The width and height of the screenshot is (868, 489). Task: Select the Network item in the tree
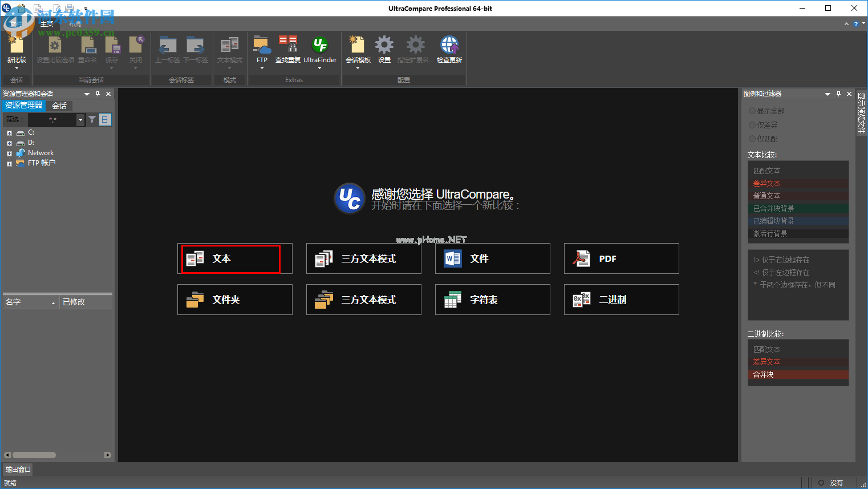(40, 153)
